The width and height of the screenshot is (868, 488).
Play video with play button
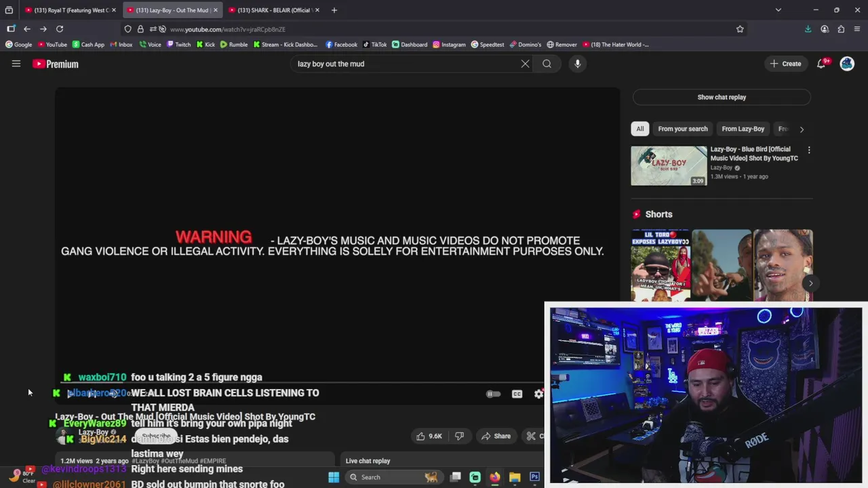(x=71, y=394)
